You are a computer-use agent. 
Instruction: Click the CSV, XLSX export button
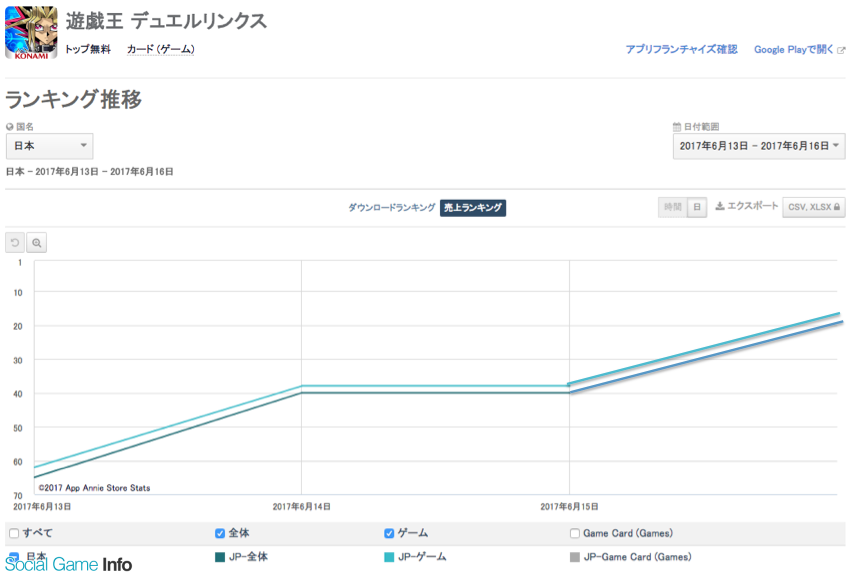pos(813,207)
